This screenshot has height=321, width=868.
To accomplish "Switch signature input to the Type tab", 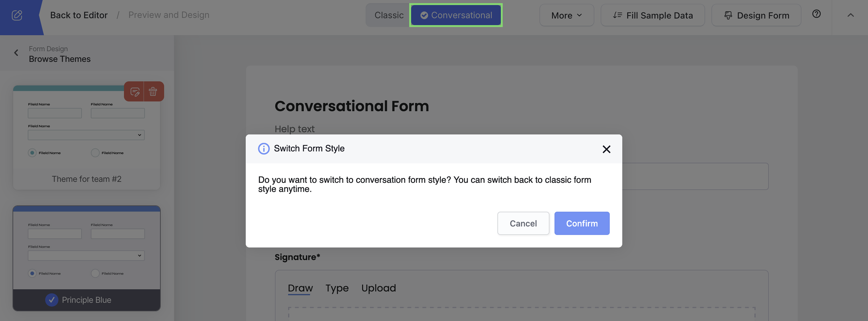I will [x=337, y=288].
